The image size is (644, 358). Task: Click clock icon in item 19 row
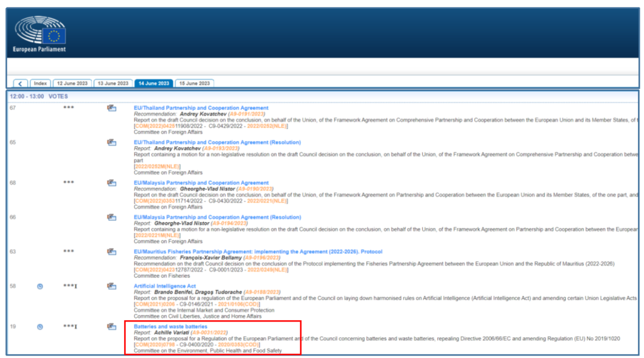coord(40,327)
